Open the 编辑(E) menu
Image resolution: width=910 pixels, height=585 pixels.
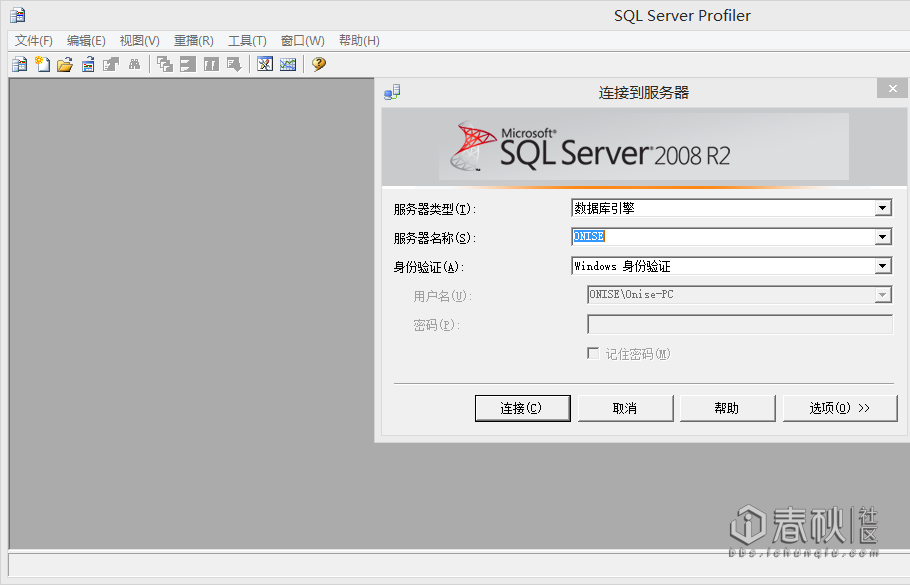tap(86, 41)
